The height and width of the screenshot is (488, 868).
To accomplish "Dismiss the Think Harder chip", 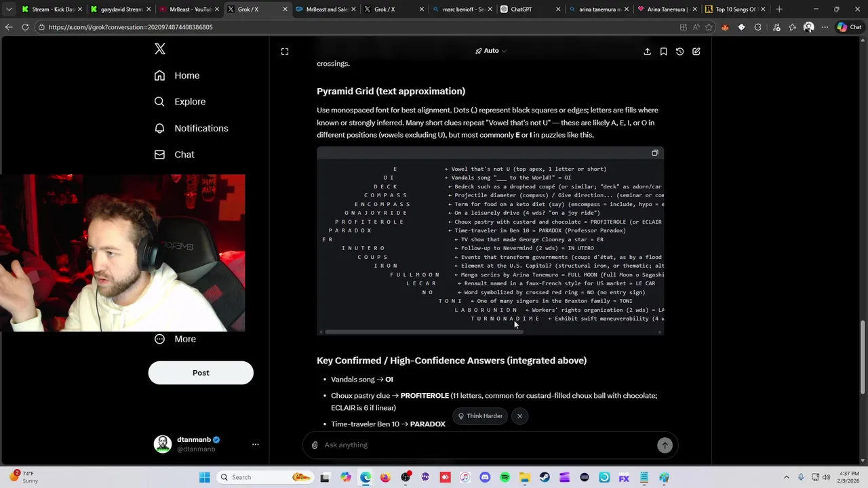I will [519, 416].
